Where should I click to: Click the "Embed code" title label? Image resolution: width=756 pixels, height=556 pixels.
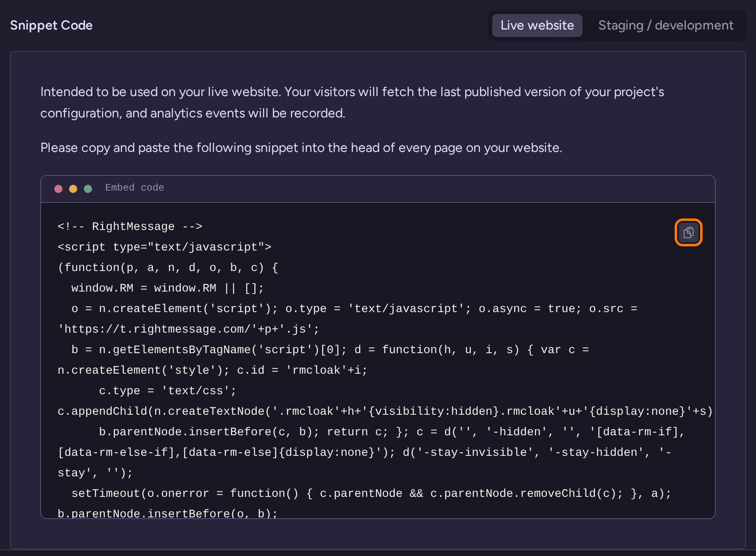[x=134, y=188]
